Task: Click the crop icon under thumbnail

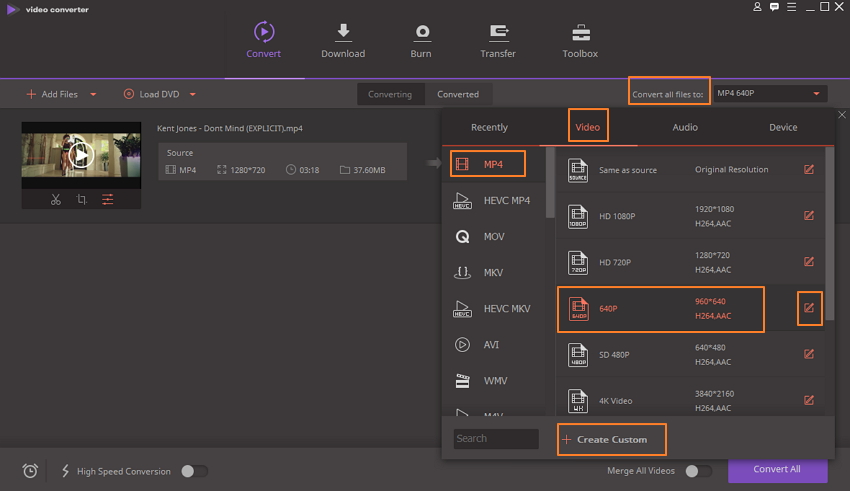Action: [81, 199]
